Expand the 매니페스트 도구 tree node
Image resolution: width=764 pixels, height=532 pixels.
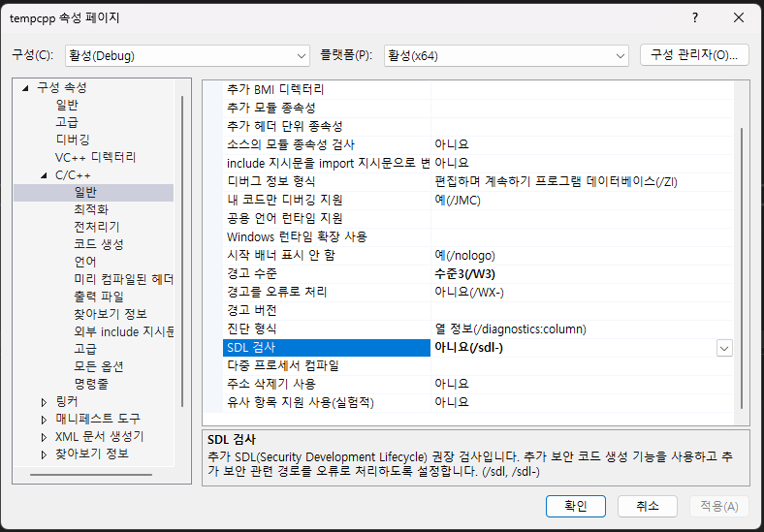[x=44, y=420]
